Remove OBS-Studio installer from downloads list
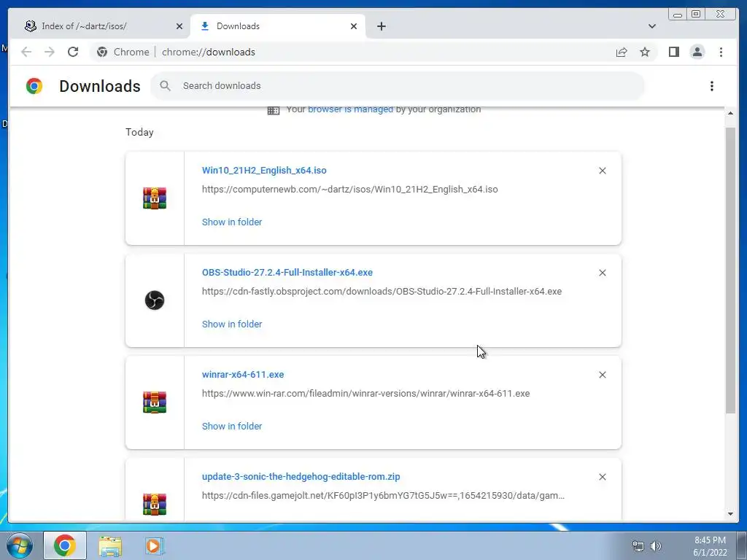Viewport: 747px width, 560px height. (602, 273)
